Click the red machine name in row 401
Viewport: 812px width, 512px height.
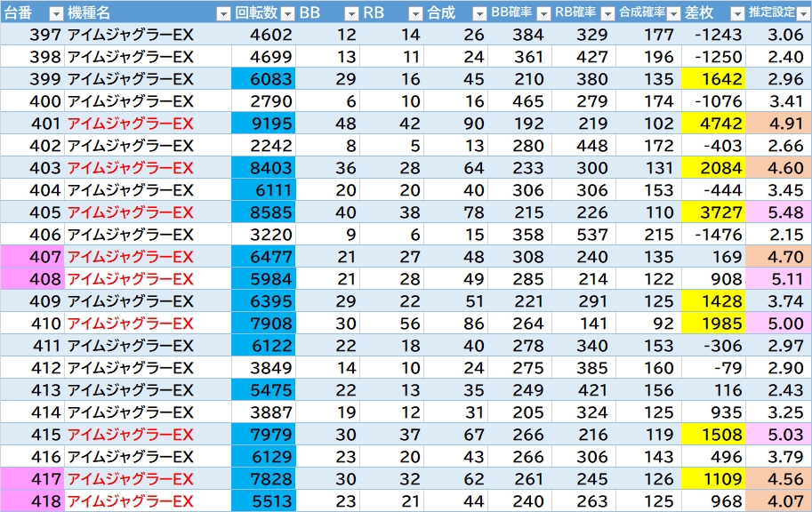tap(131, 124)
